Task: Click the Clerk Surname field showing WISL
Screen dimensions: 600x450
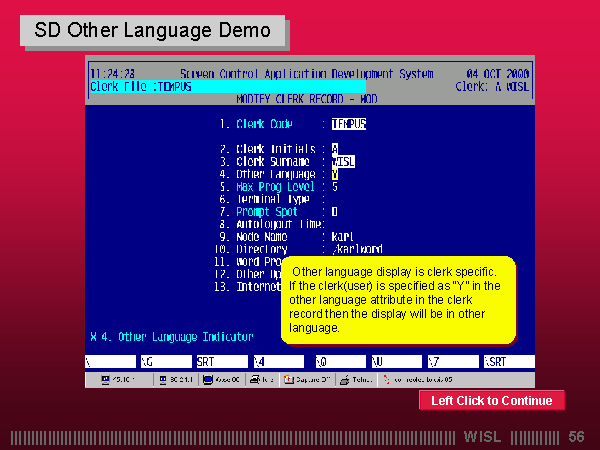Action: pos(343,161)
